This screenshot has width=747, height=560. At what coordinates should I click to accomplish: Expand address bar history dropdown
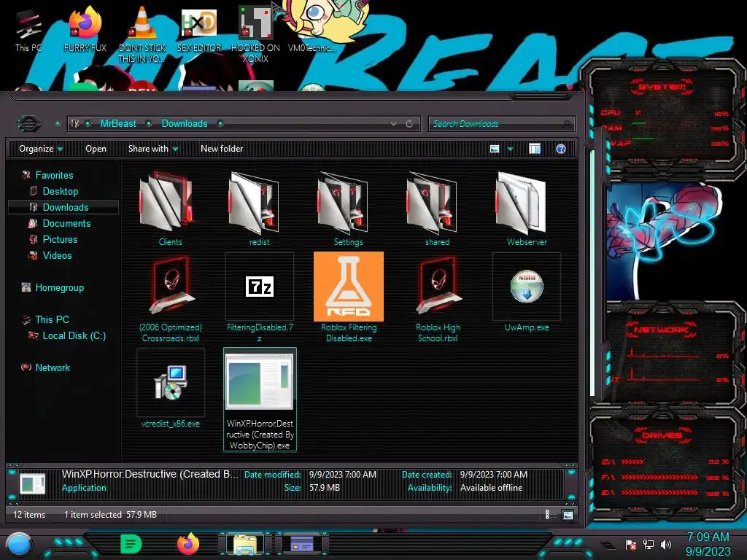point(393,124)
